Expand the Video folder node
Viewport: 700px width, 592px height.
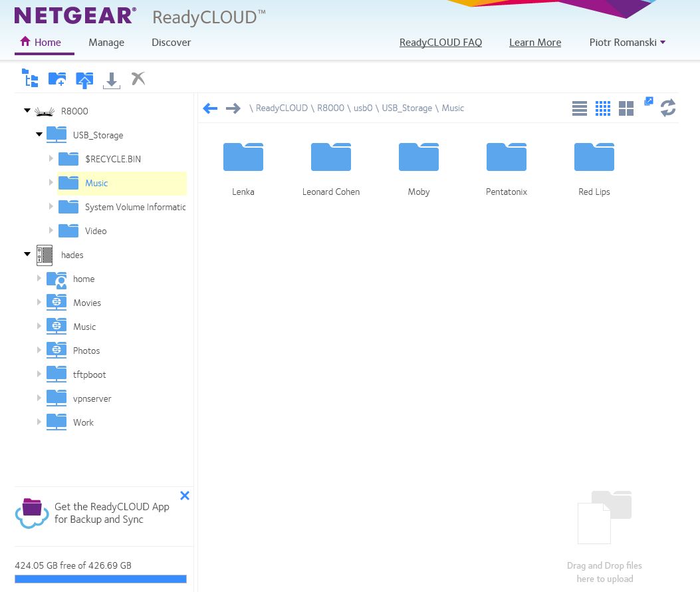(x=51, y=230)
